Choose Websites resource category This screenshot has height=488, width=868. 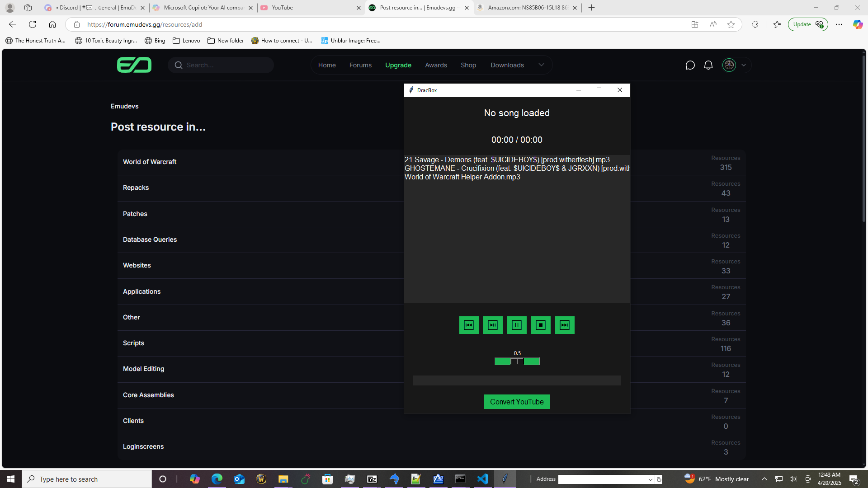click(x=137, y=265)
